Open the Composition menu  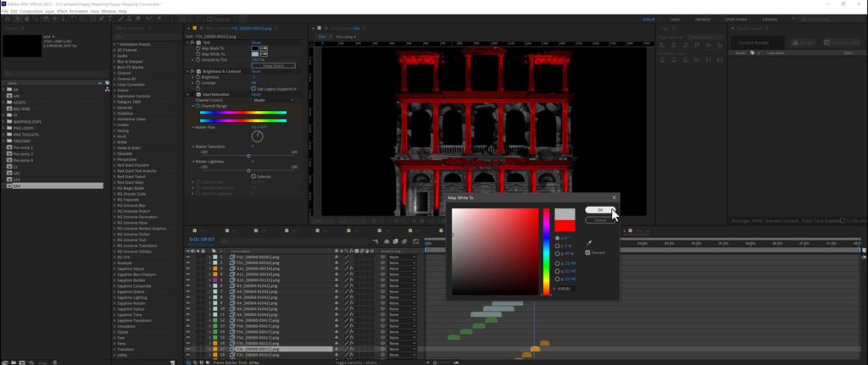tap(31, 11)
